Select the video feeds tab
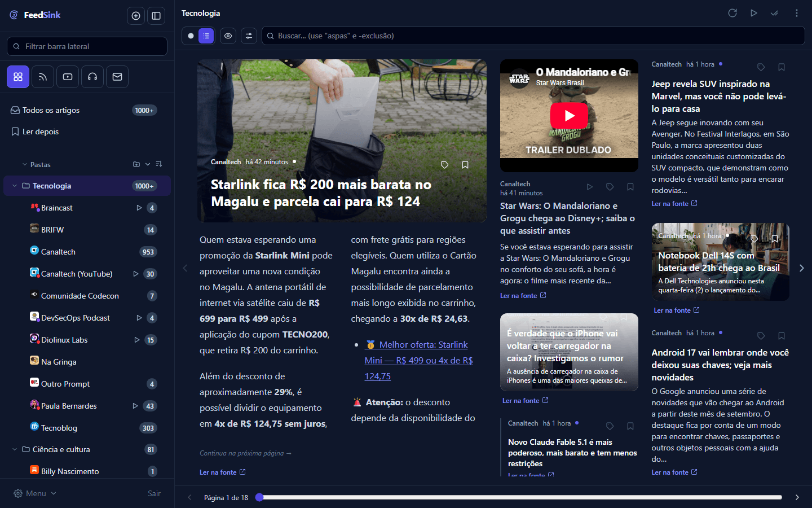This screenshot has height=508, width=812. [68, 77]
